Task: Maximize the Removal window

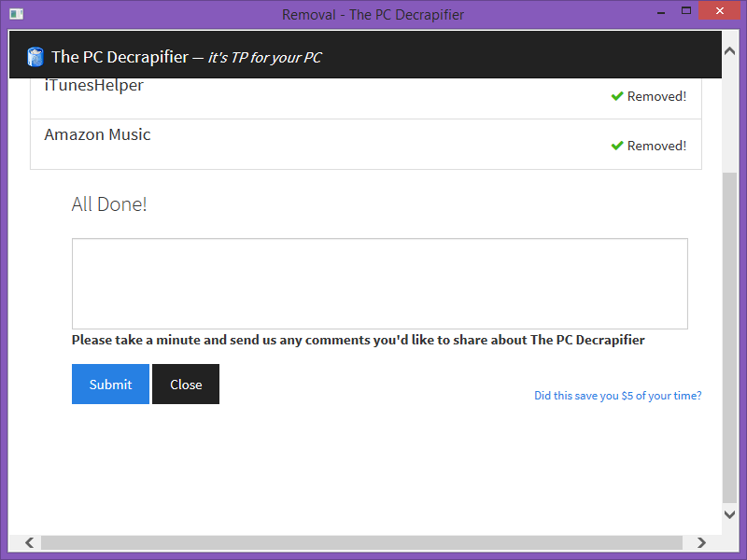Action: click(686, 11)
